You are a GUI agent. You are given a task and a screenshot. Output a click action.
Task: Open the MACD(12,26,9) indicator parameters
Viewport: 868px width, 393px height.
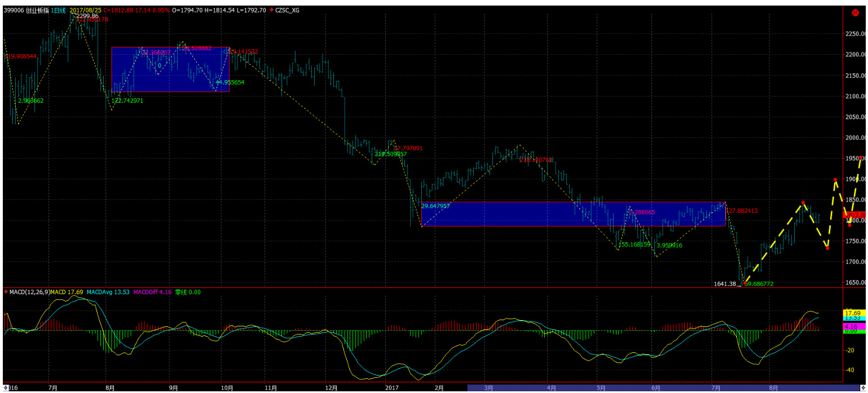[x=29, y=292]
